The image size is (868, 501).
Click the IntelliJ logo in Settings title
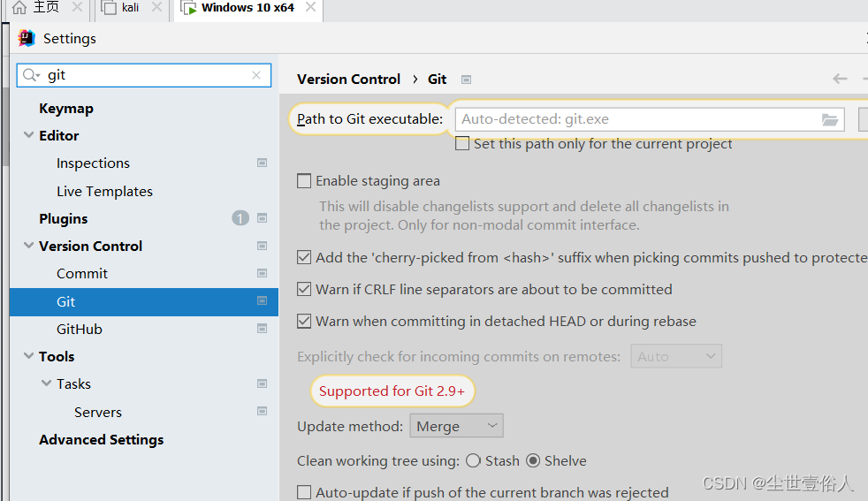click(27, 38)
